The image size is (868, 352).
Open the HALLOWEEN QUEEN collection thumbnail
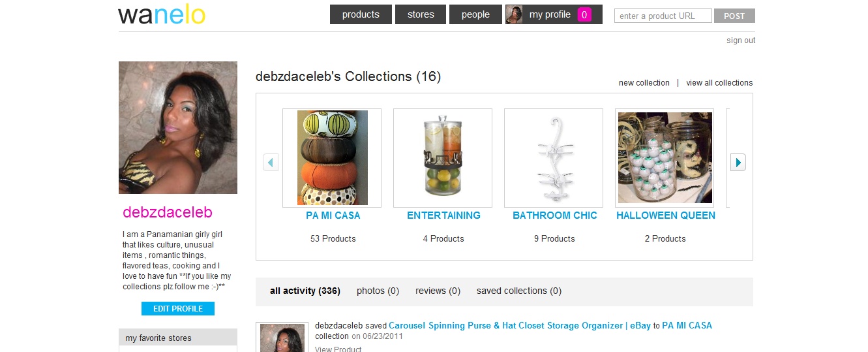coord(665,158)
